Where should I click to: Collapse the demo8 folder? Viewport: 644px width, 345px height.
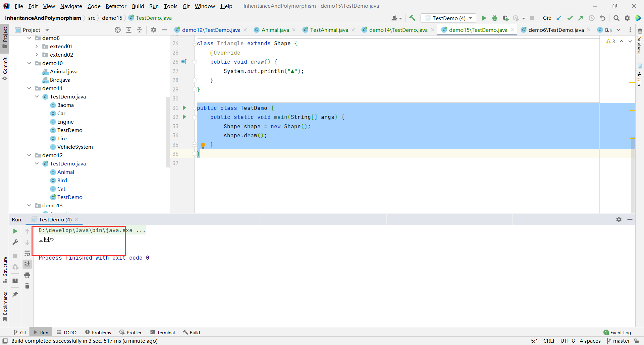[x=29, y=38]
